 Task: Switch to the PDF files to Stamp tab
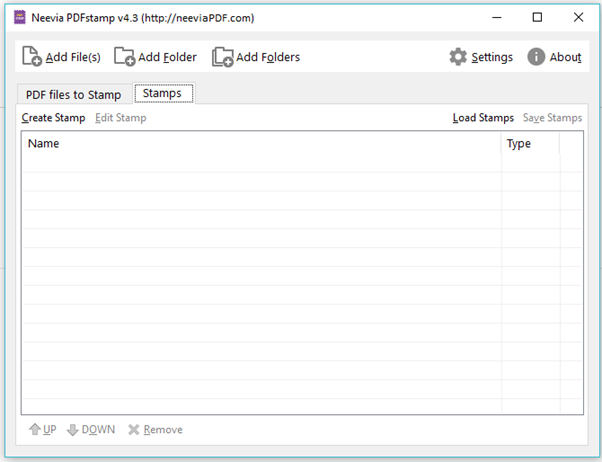73,95
